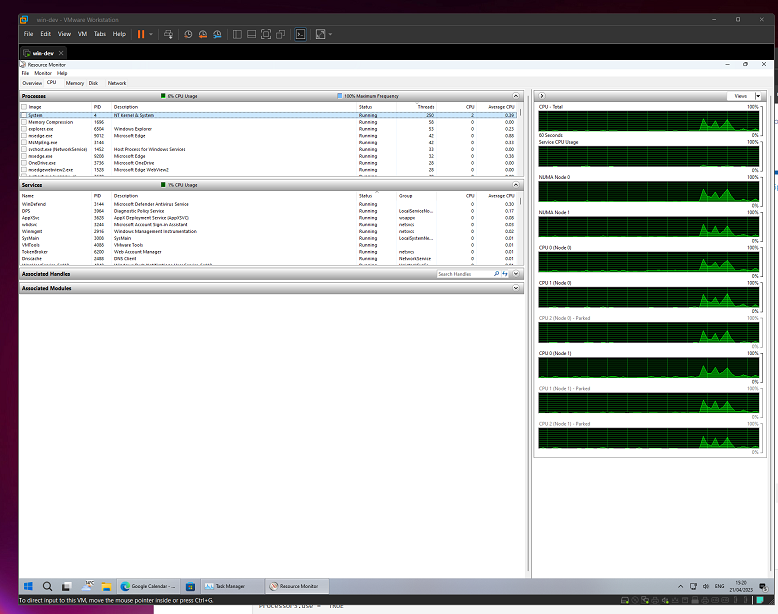Revert VM to snapshot icon
The width and height of the screenshot is (778, 614).
click(202, 34)
